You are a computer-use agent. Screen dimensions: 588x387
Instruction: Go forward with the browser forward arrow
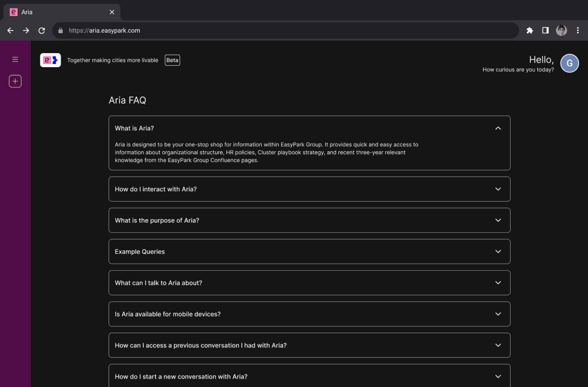click(26, 30)
